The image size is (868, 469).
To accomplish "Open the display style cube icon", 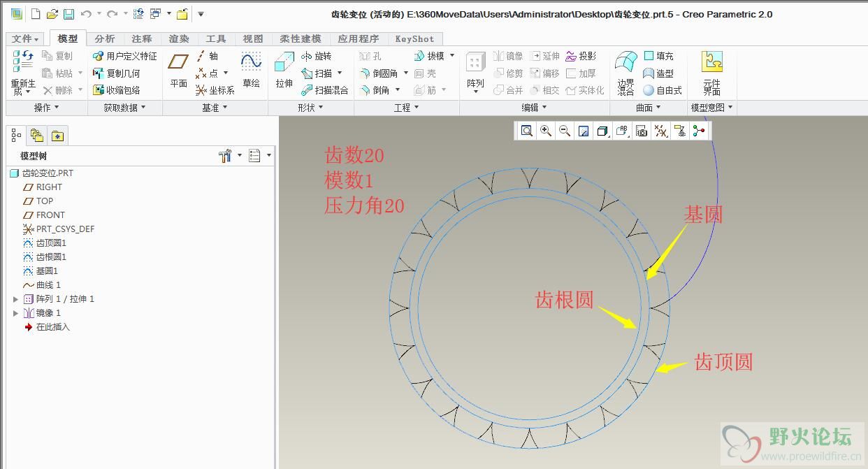I will 602,131.
